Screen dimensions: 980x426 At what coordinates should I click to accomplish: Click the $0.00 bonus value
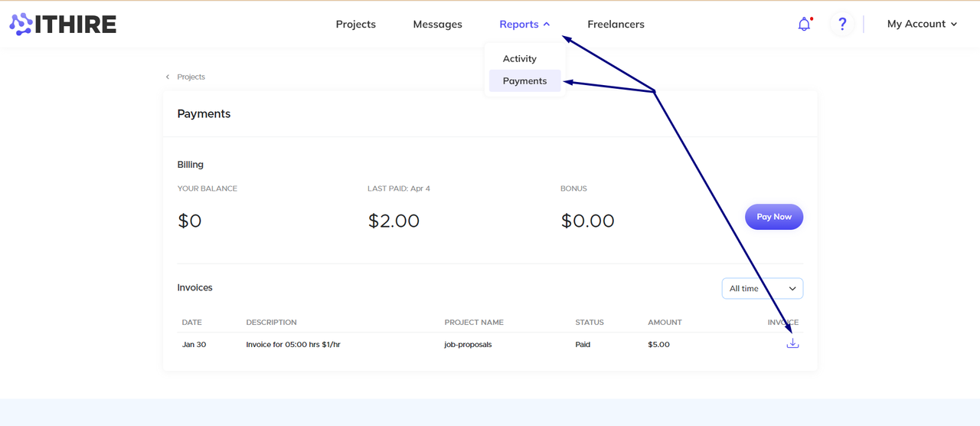(x=588, y=221)
